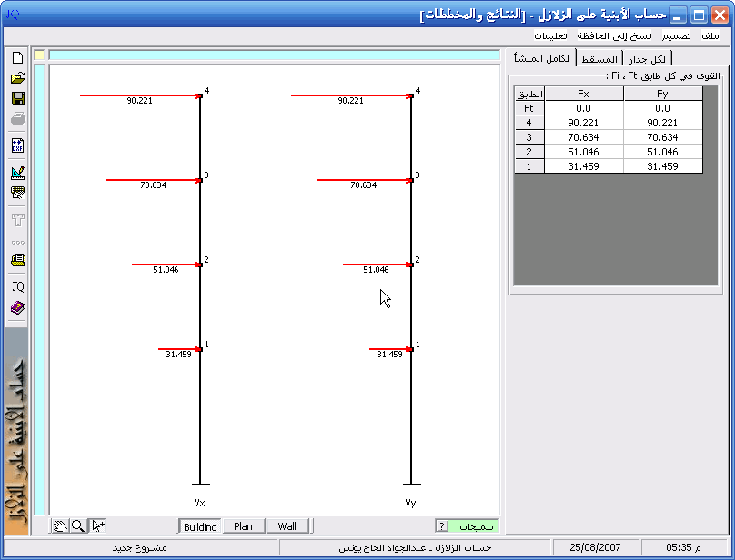The width and height of the screenshot is (735, 560).
Task: Activate the zoom magnifier tool
Action: click(x=78, y=526)
